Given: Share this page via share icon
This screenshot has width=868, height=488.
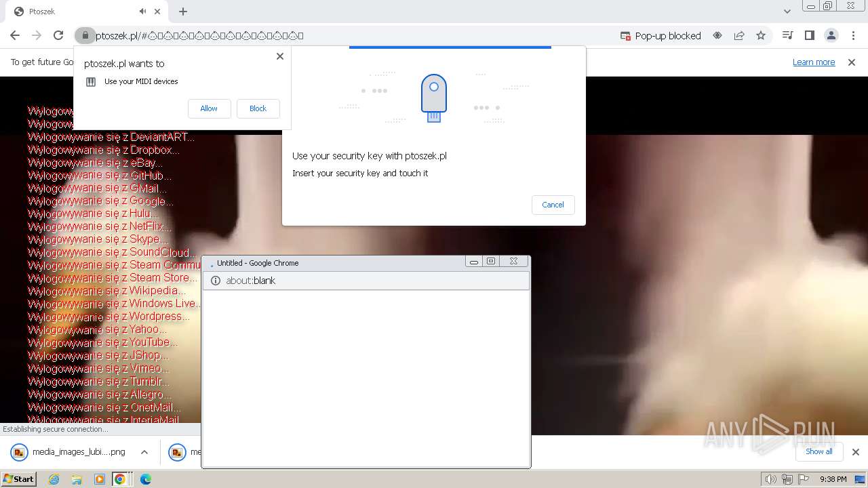Looking at the screenshot, I should pyautogui.click(x=739, y=35).
